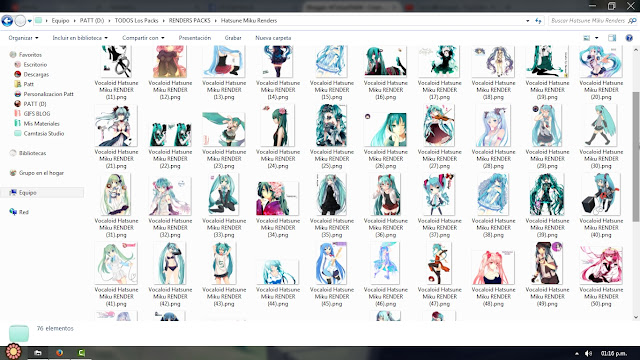Select thumbnail Miku RENDER (12).png
Image resolution: width=640 pixels, height=360 pixels.
[170, 61]
